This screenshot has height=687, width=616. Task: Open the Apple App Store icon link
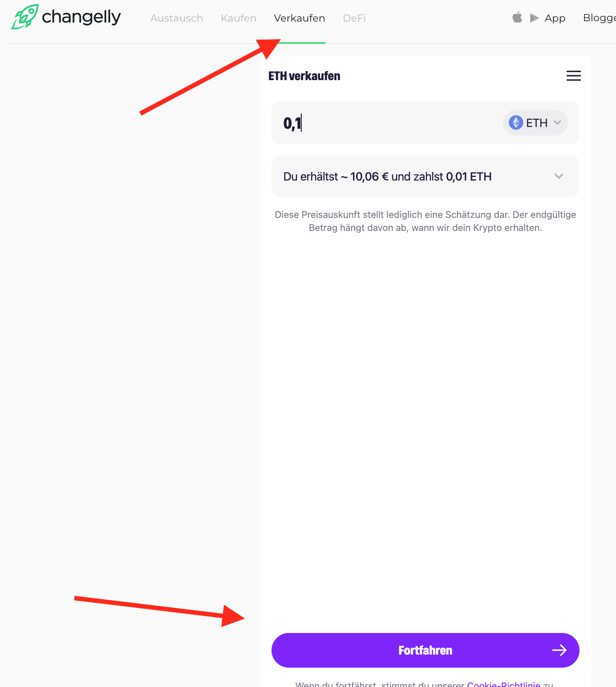coord(517,18)
